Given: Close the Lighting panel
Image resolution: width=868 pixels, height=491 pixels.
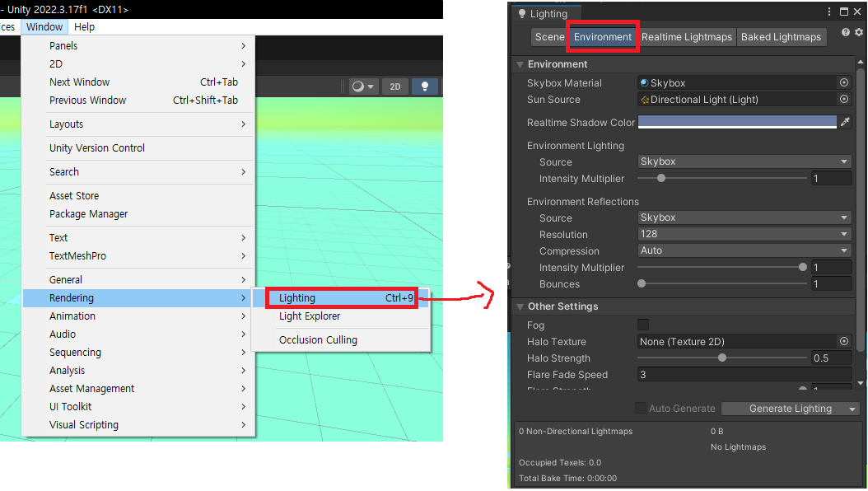Looking at the screenshot, I should [857, 12].
